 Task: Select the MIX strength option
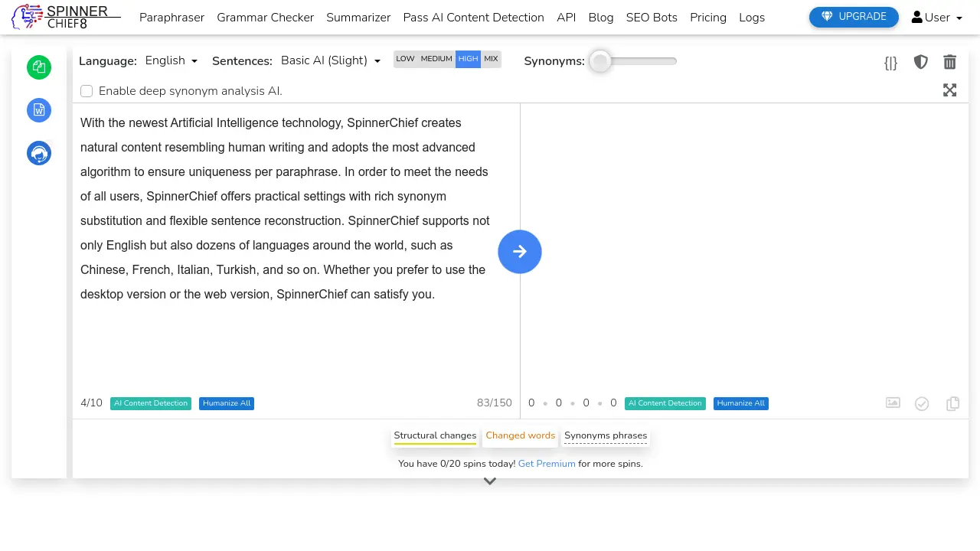(x=491, y=59)
